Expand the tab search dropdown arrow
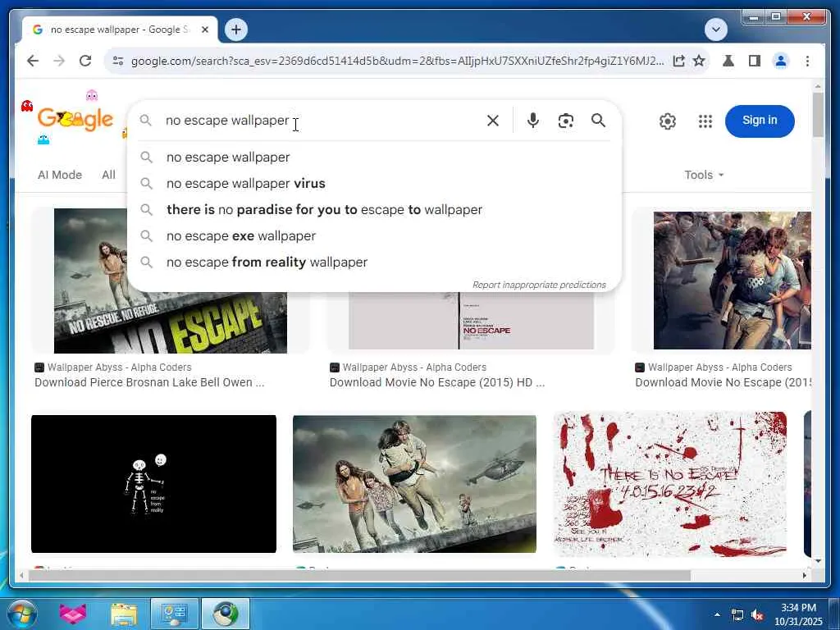Screen dimensions: 840x630 (715, 30)
